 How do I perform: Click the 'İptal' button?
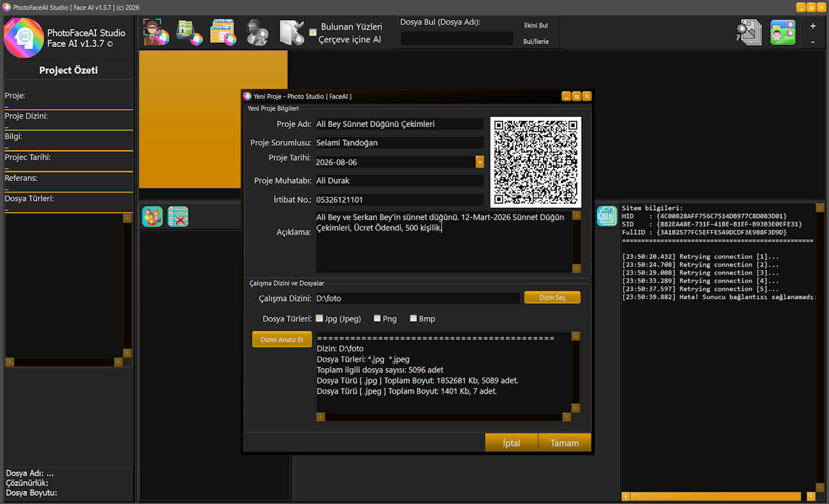pyautogui.click(x=511, y=443)
